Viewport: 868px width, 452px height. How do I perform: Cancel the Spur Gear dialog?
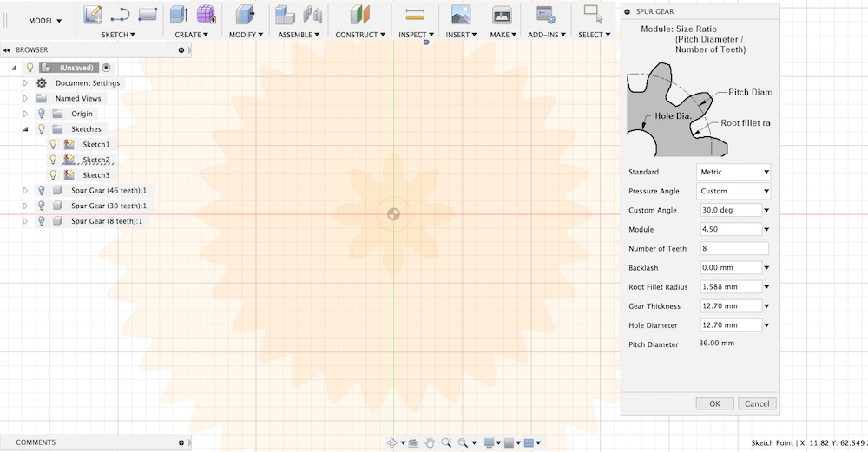pos(757,404)
